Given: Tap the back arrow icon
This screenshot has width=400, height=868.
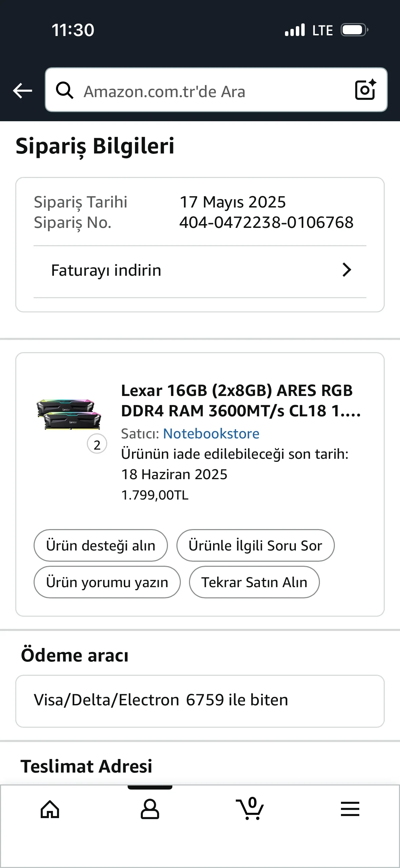Looking at the screenshot, I should click(x=22, y=91).
